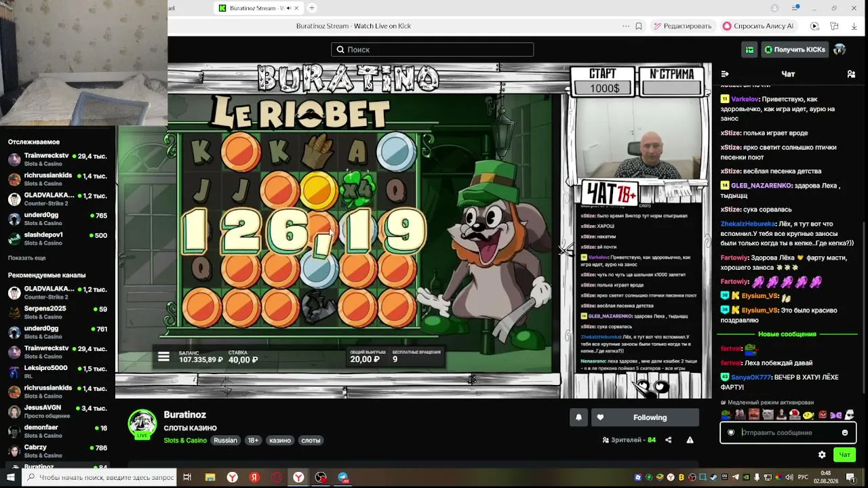
Task: Open Telegram from the taskbar
Action: 343,477
